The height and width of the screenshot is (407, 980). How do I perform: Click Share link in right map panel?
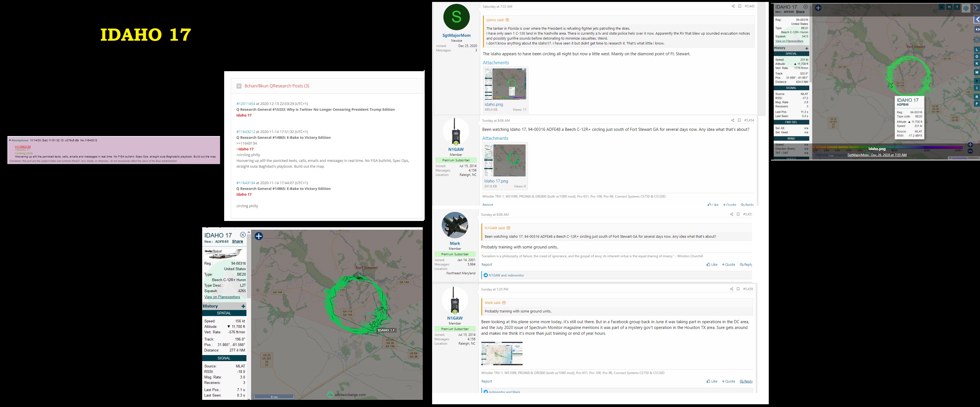click(x=800, y=12)
